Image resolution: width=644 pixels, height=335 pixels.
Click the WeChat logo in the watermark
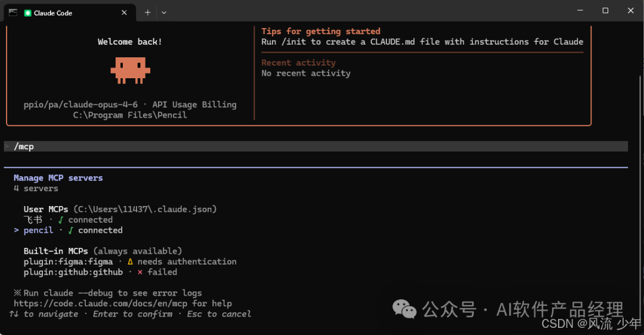coord(404,309)
